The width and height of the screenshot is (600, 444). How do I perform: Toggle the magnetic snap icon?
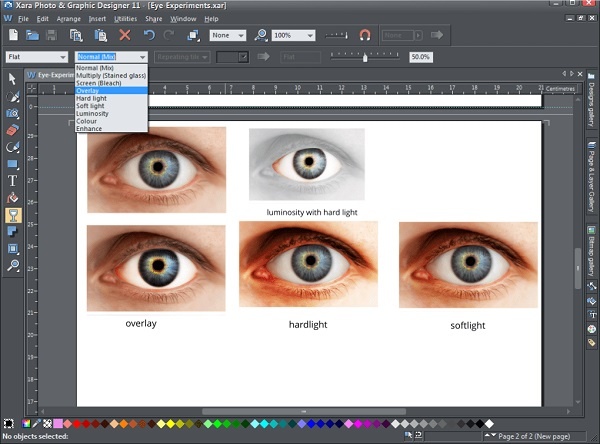pos(365,35)
